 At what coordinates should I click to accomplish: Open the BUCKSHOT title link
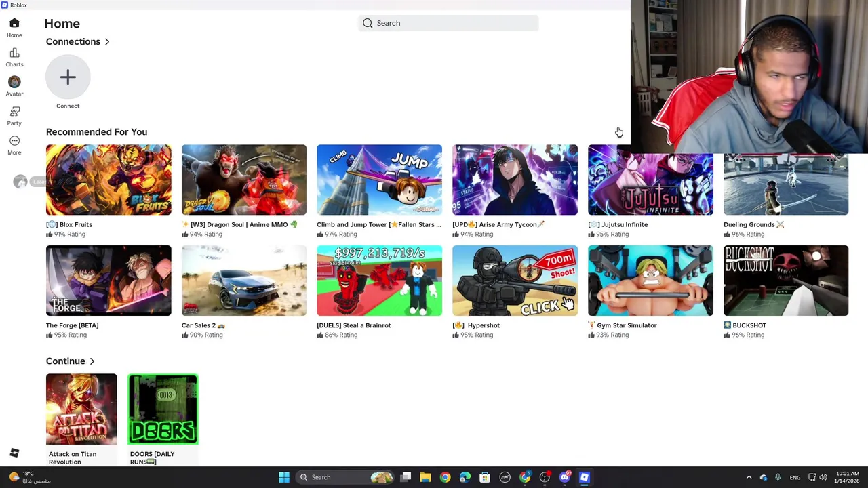pyautogui.click(x=745, y=325)
